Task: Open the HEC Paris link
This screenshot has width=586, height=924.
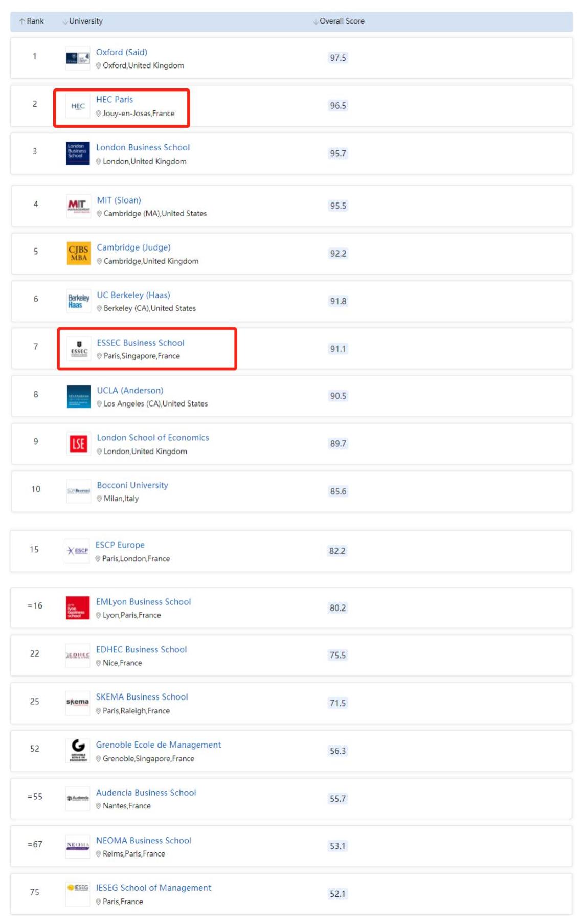Action: pos(115,100)
